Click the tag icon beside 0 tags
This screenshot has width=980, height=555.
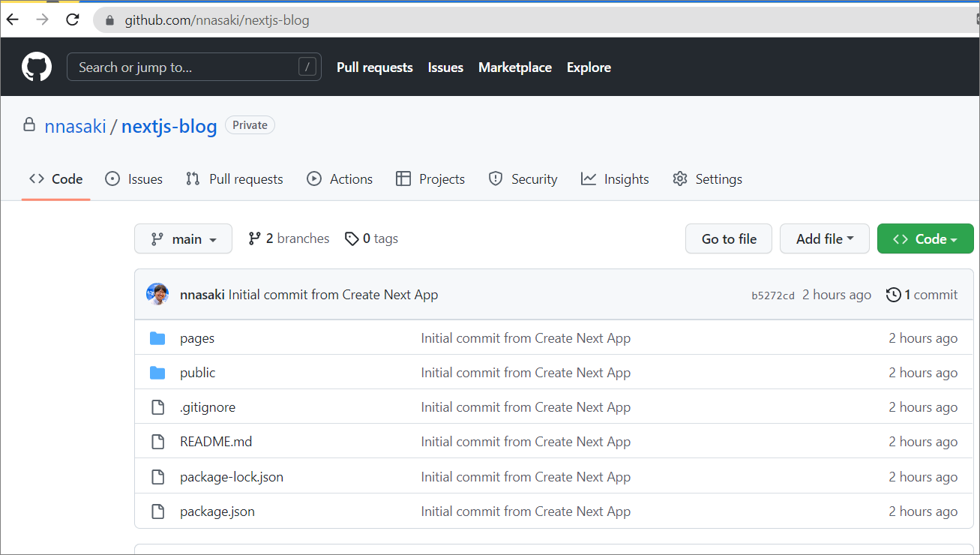pyautogui.click(x=352, y=238)
